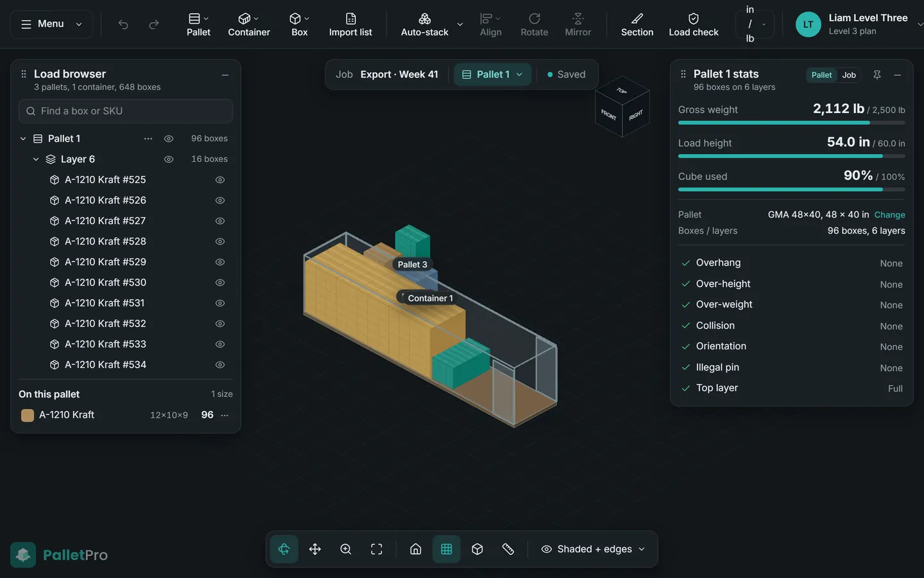
Task: Click the view orientation cube
Action: (622, 107)
